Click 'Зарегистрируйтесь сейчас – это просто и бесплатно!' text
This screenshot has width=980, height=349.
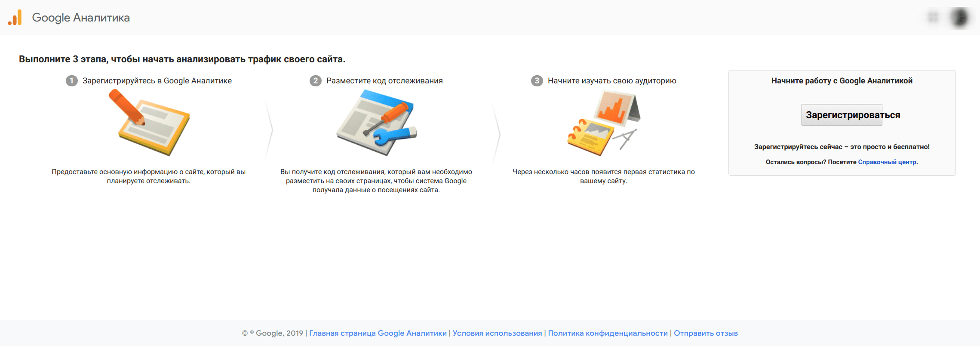coord(842,147)
